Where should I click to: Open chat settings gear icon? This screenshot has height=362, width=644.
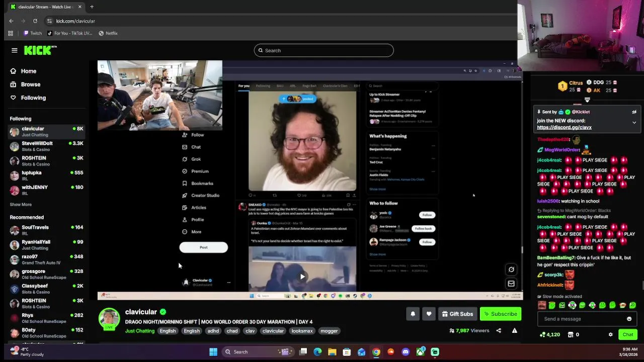611,334
